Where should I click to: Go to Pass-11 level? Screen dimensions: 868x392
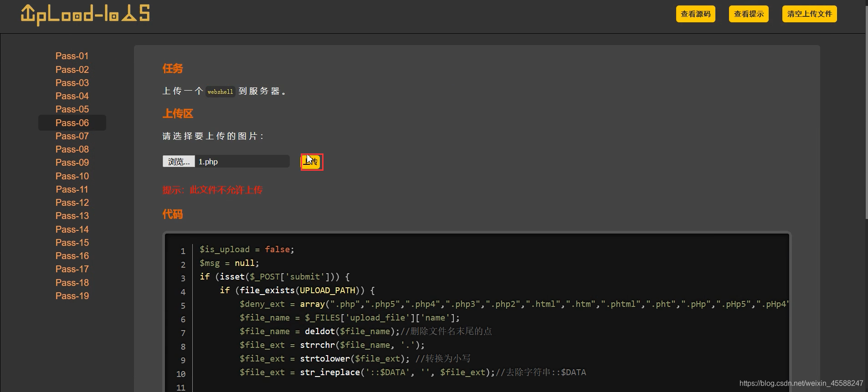tap(72, 189)
